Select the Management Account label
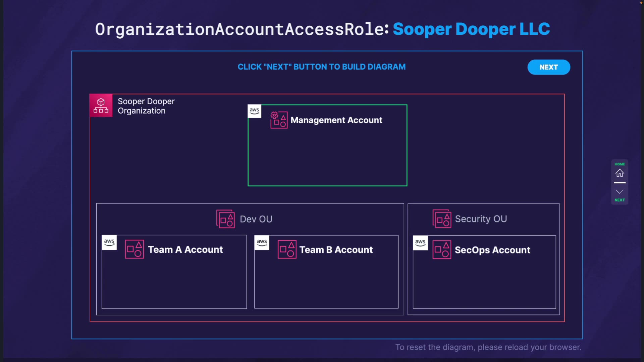Viewport: 644px width, 362px height. coord(336,120)
